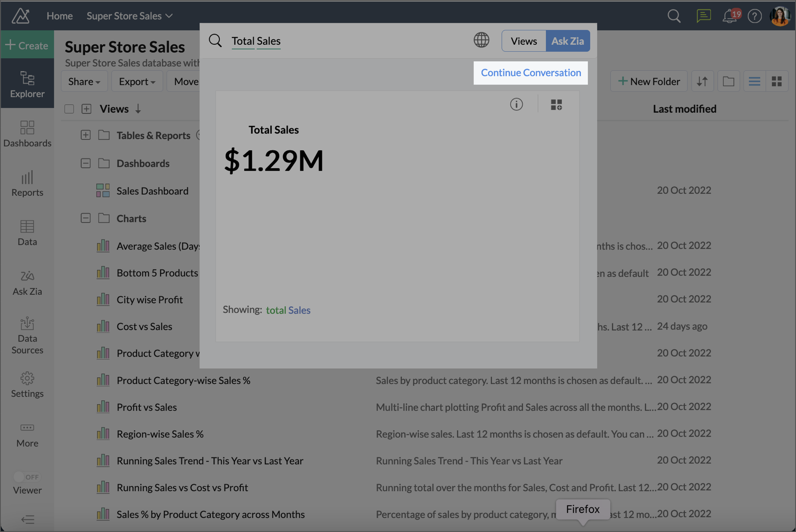796x532 pixels.
Task: Click the folder view icon in toolbar
Action: 728,81
